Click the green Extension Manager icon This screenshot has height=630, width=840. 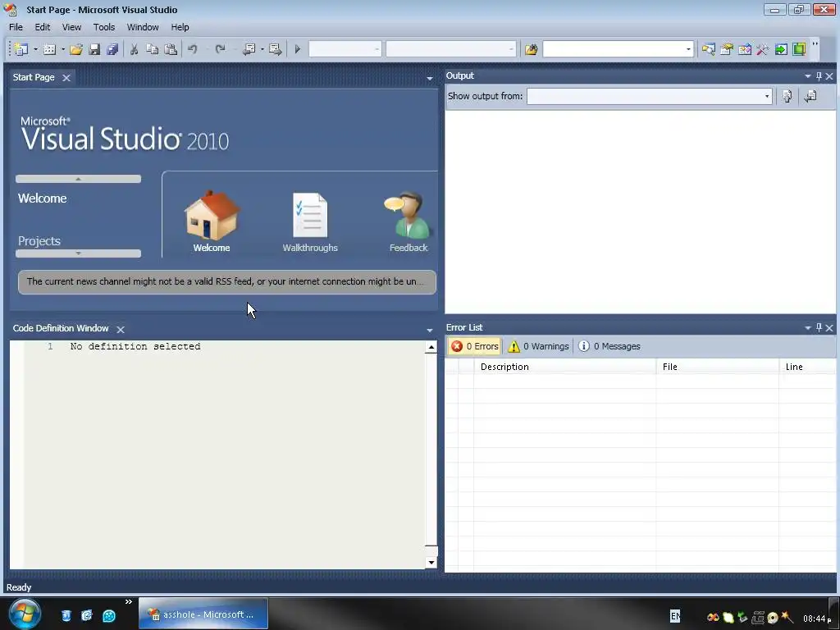click(x=799, y=49)
